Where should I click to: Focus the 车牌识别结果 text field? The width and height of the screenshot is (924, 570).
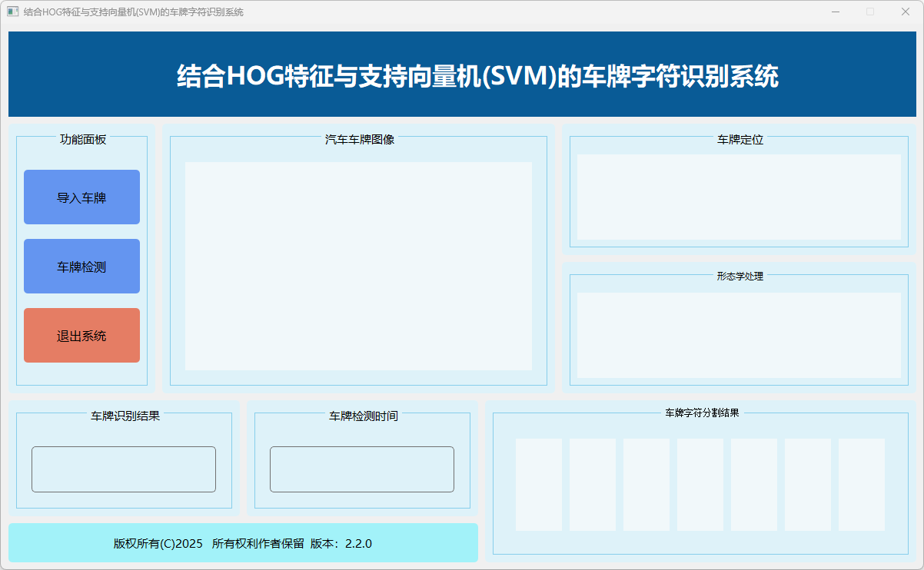tap(124, 469)
